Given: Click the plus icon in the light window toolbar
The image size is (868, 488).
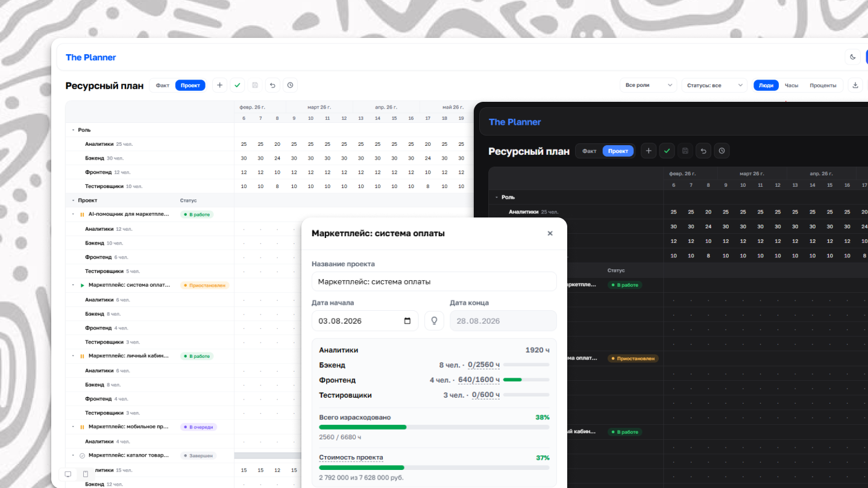Looking at the screenshot, I should click(x=220, y=86).
